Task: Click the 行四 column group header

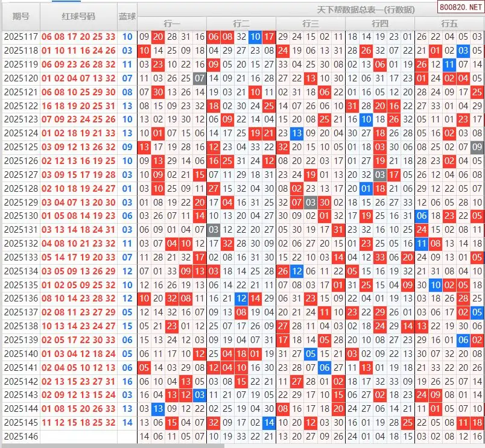Action: [x=380, y=24]
